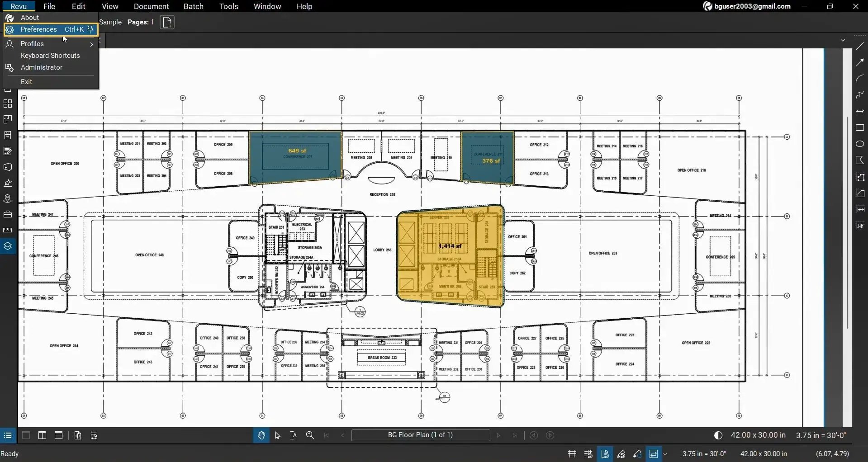868x462 pixels.
Task: Select the Polyline markup tool
Action: click(x=860, y=95)
